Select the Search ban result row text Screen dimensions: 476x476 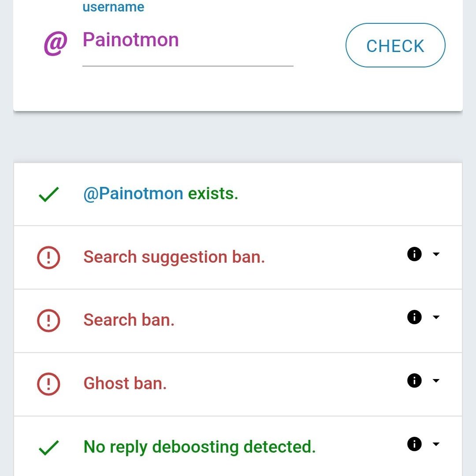pos(129,320)
